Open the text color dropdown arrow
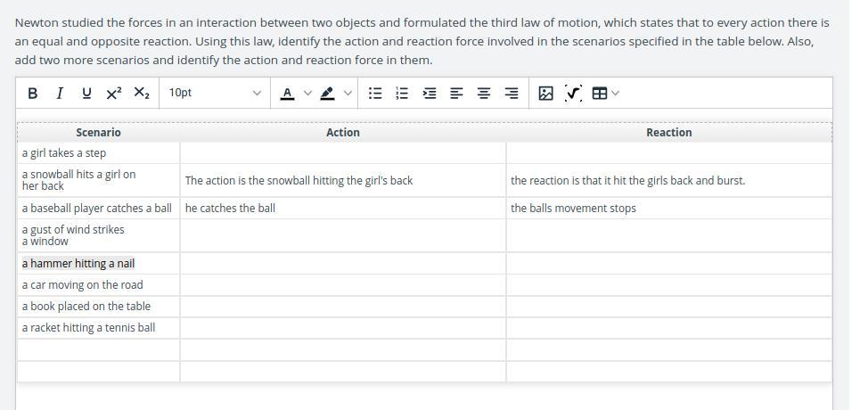This screenshot has height=410, width=868. [x=307, y=93]
